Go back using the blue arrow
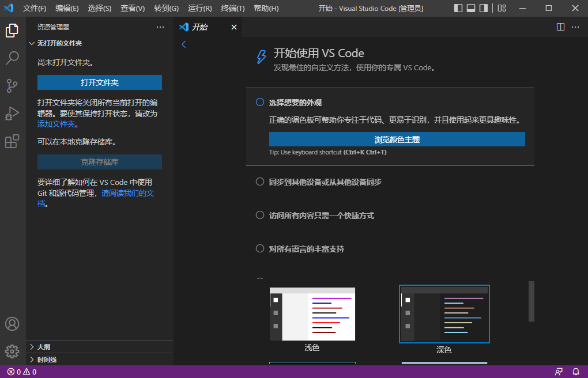Image resolution: width=588 pixels, height=378 pixels. 184,44
